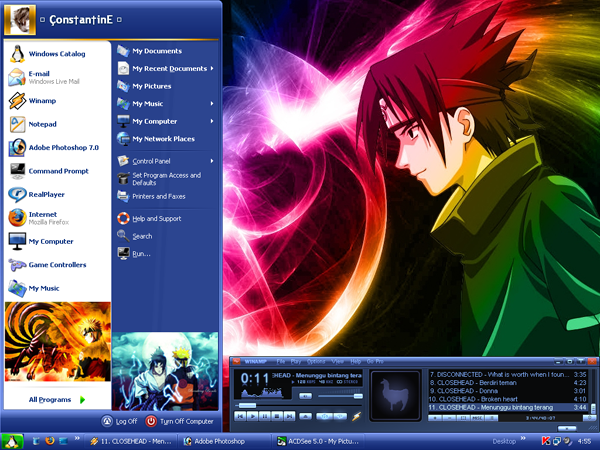Toggle Winamp repeat button
Screen dimensions: 600x450
[340, 416]
